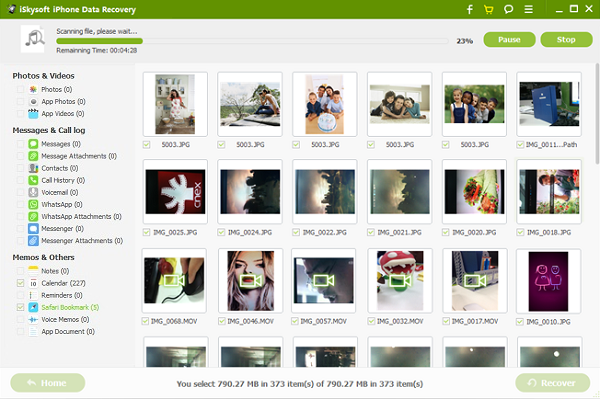Click the Voice Memos waveform icon
This screenshot has height=399, width=600.
click(33, 319)
